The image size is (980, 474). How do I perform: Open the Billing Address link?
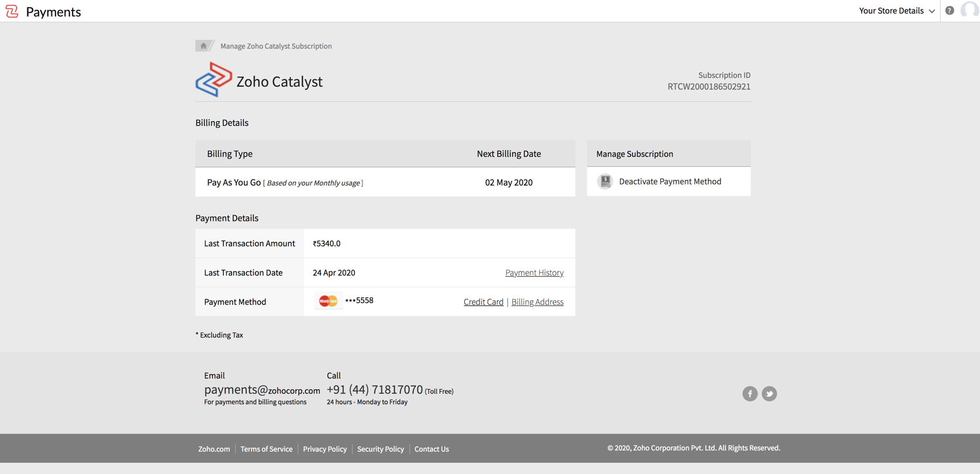point(537,302)
